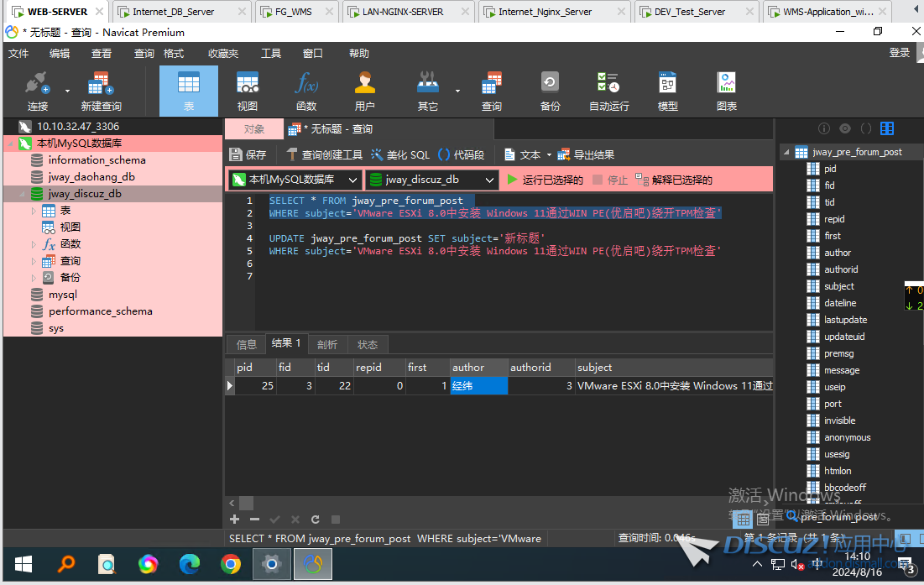Open the 文件 (File) menu
This screenshot has height=585, width=924.
click(x=18, y=54)
